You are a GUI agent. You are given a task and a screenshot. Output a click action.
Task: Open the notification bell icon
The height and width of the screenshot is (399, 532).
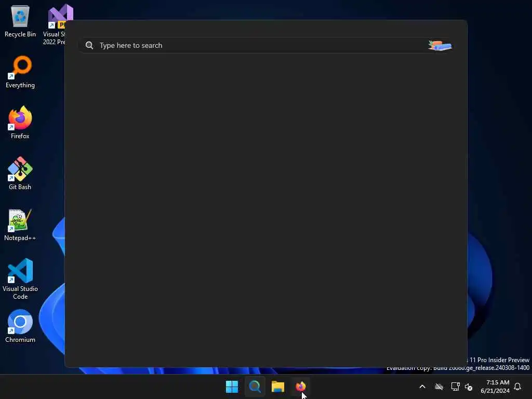pyautogui.click(x=517, y=387)
